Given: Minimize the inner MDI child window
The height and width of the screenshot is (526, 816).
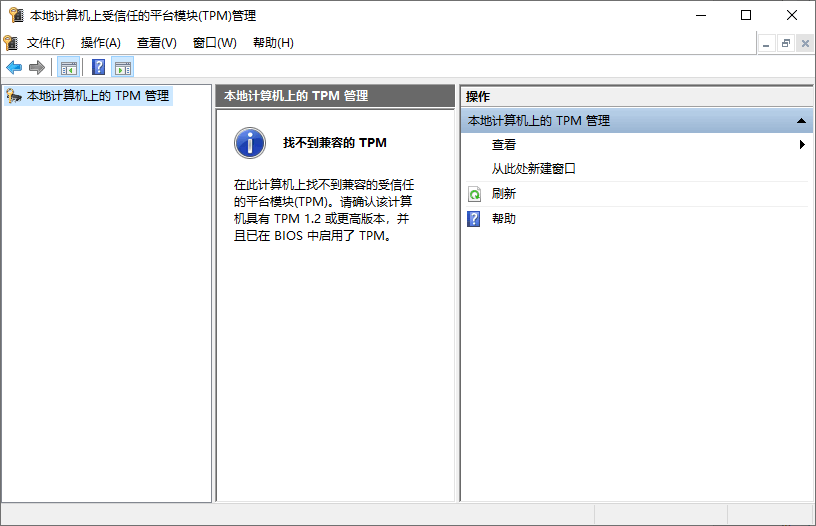Looking at the screenshot, I should [x=766, y=44].
